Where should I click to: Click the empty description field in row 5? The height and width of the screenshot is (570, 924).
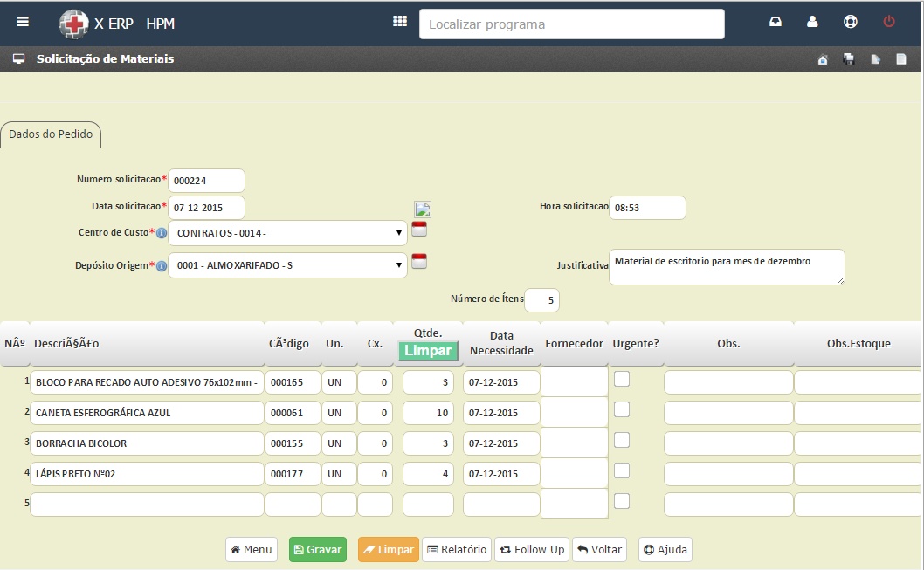(147, 505)
